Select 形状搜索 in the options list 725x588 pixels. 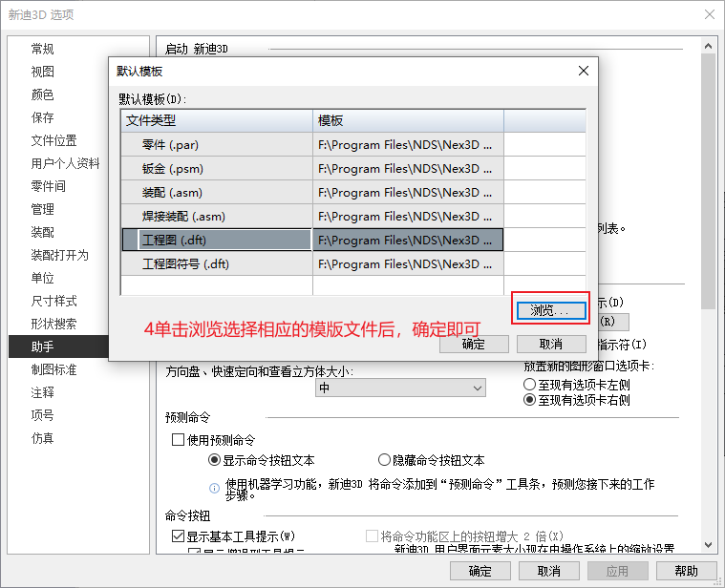point(53,324)
